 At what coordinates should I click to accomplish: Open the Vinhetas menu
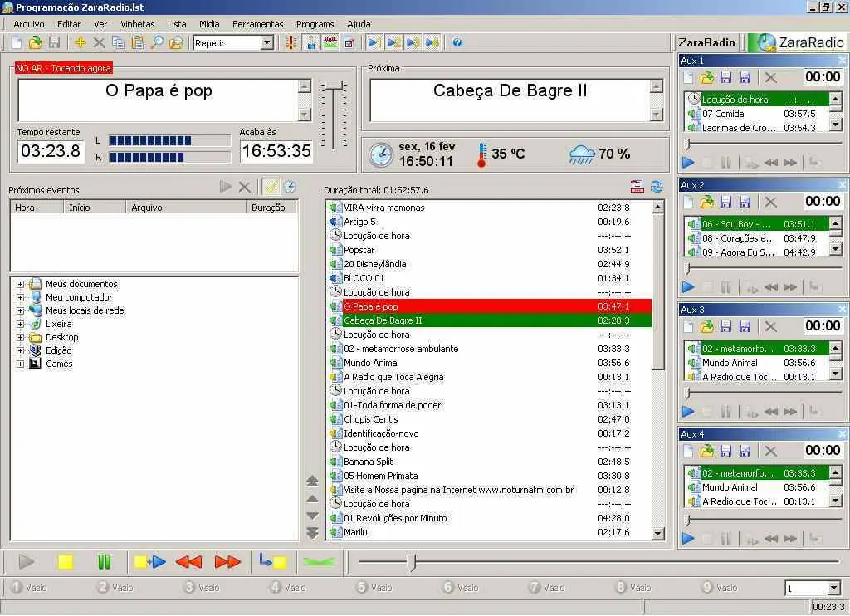click(137, 24)
